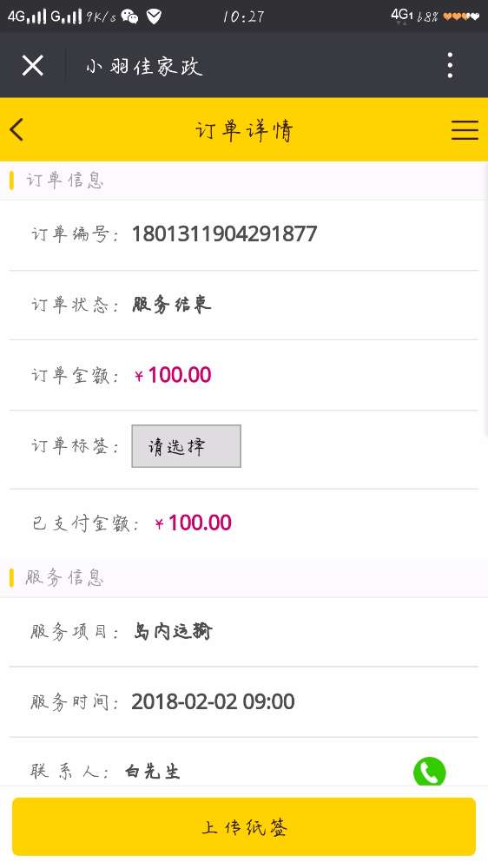488x868 pixels.
Task: Tap the 4G signal strength indicator
Action: click(27, 16)
